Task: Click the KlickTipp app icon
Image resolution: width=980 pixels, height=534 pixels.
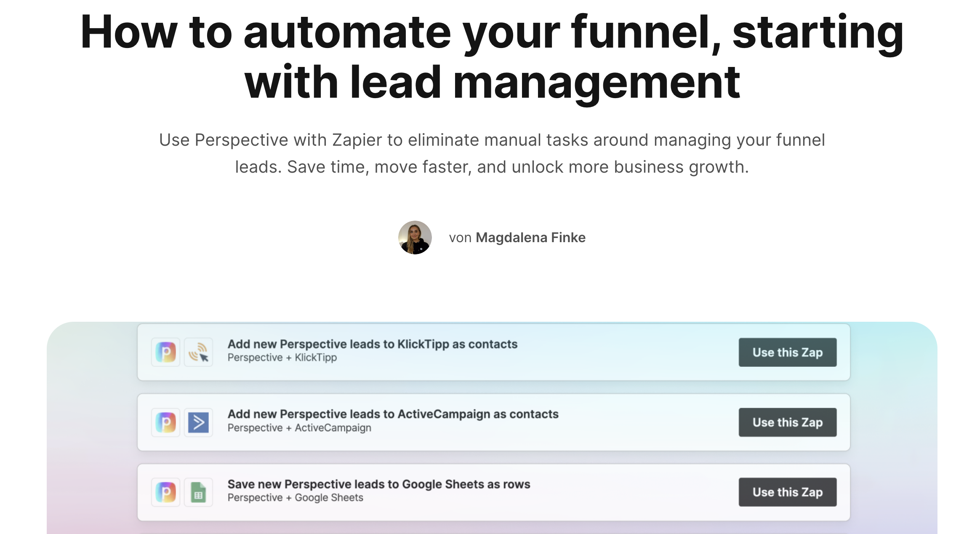Action: tap(198, 352)
